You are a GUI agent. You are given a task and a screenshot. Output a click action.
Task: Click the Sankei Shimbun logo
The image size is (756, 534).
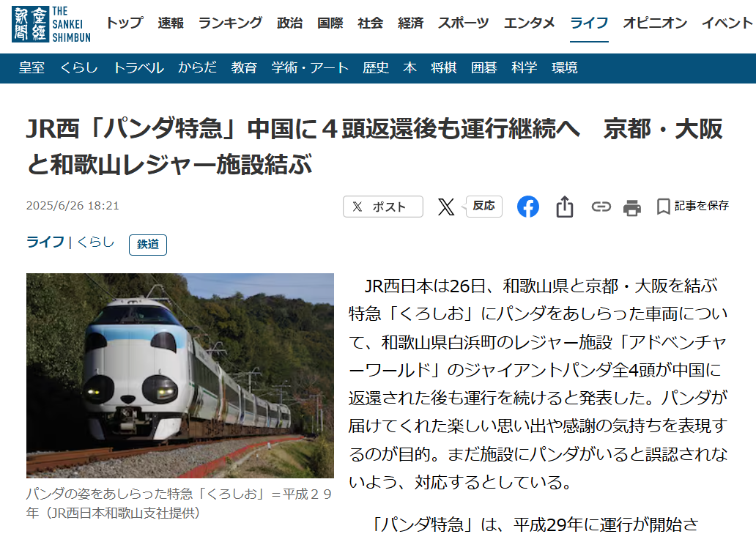[x=51, y=24]
